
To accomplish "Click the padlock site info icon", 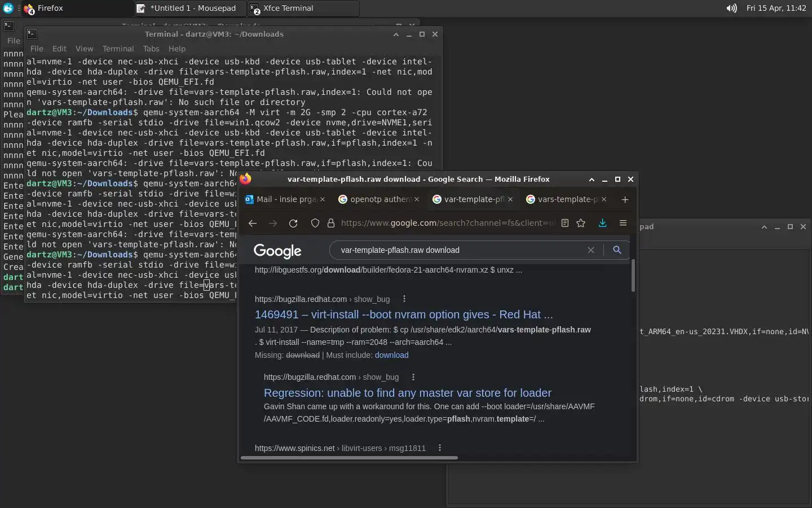I will click(331, 223).
